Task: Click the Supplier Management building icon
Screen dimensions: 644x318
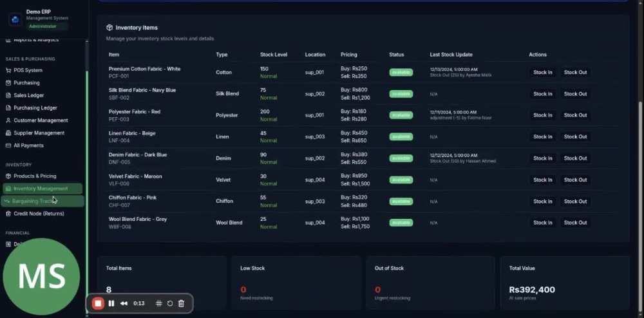Action: point(8,133)
